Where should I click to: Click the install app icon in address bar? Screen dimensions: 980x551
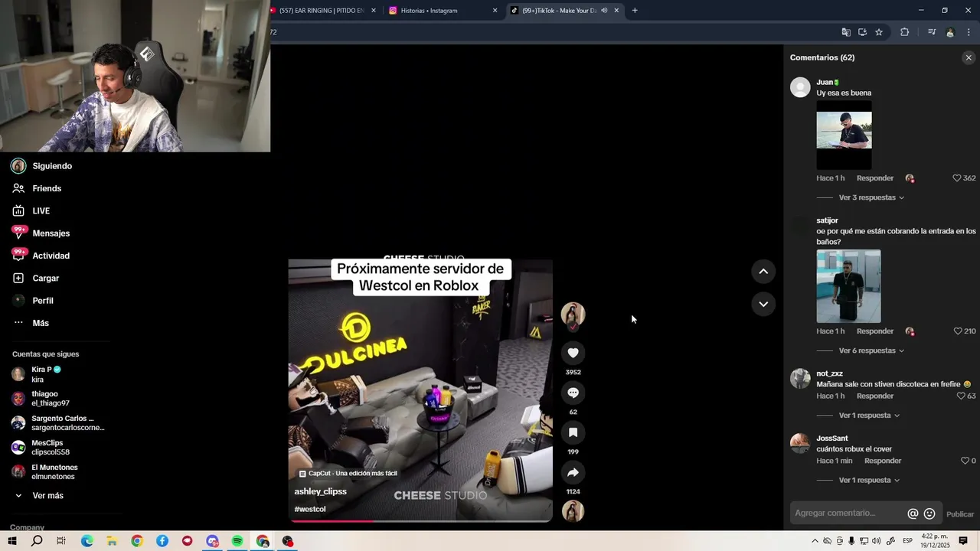(862, 32)
